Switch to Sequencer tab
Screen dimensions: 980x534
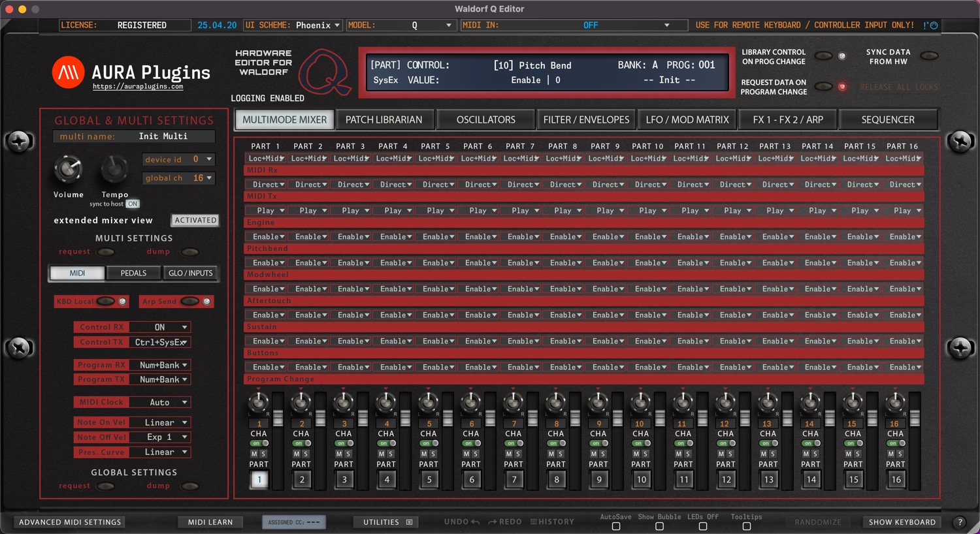[x=888, y=120]
